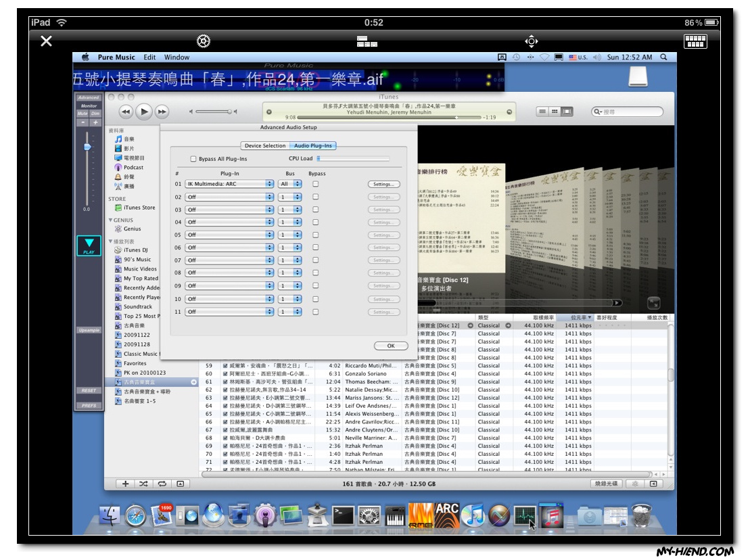Open the U.S. input source menu

[578, 57]
